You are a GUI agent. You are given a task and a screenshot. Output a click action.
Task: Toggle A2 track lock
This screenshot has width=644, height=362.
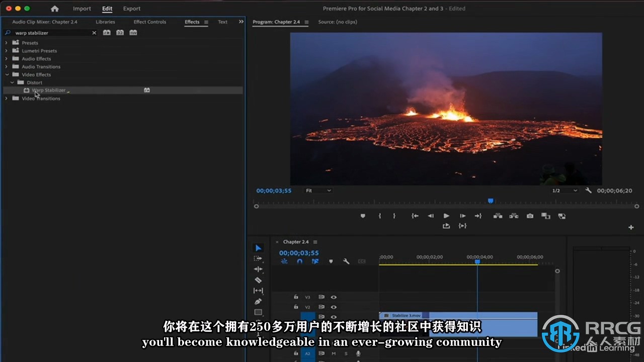click(x=296, y=353)
